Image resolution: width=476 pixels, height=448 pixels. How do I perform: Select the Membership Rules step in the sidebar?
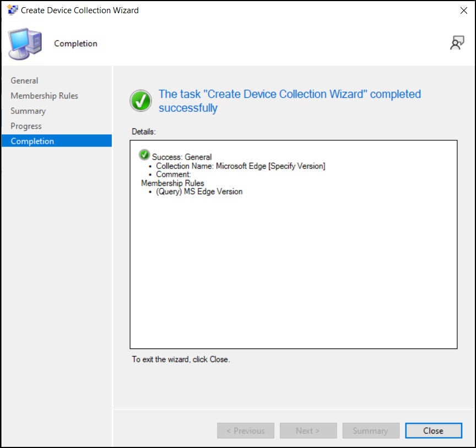point(44,96)
